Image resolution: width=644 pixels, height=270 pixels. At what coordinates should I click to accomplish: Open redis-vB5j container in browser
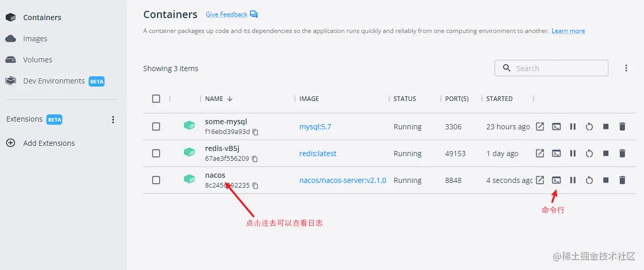[539, 154]
